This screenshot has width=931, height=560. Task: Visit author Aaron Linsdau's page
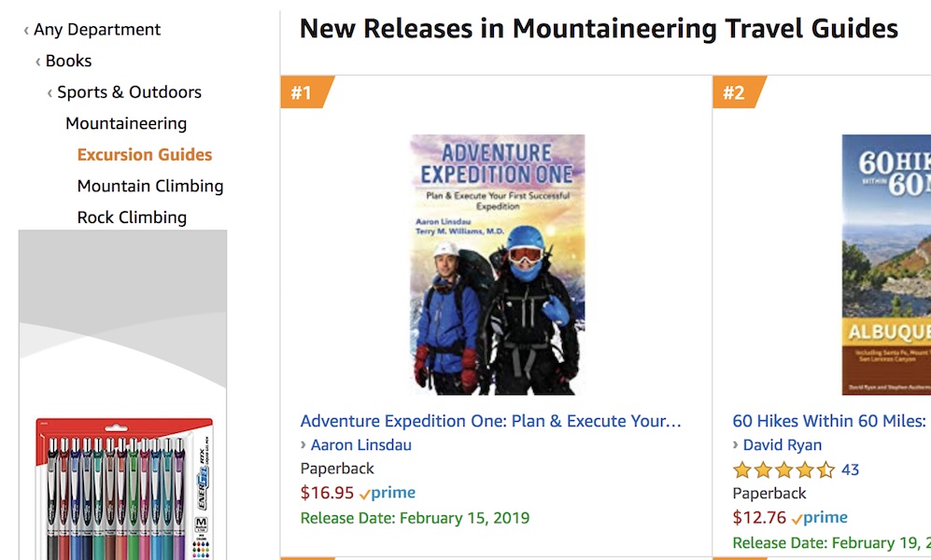click(x=360, y=445)
